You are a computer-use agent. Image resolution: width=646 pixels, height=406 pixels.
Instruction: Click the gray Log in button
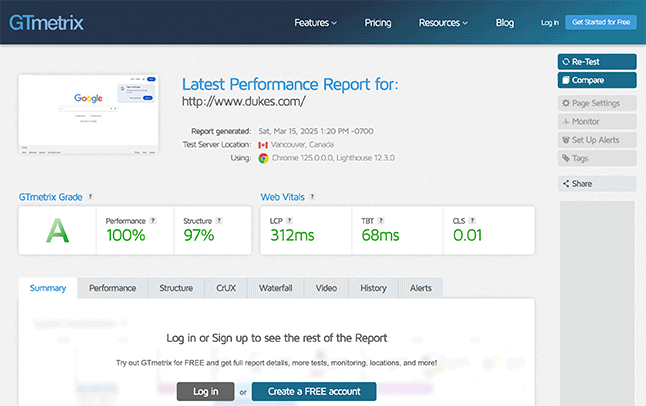[x=206, y=392]
